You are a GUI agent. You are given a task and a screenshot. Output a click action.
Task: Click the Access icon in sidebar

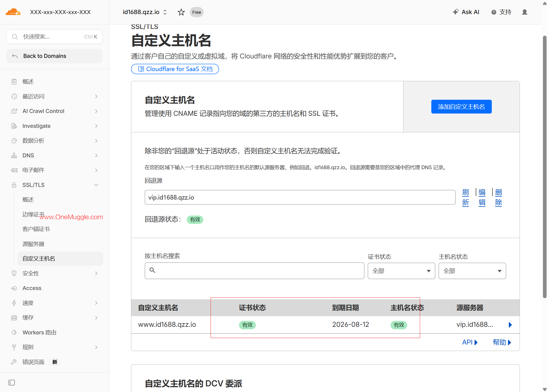(14, 288)
